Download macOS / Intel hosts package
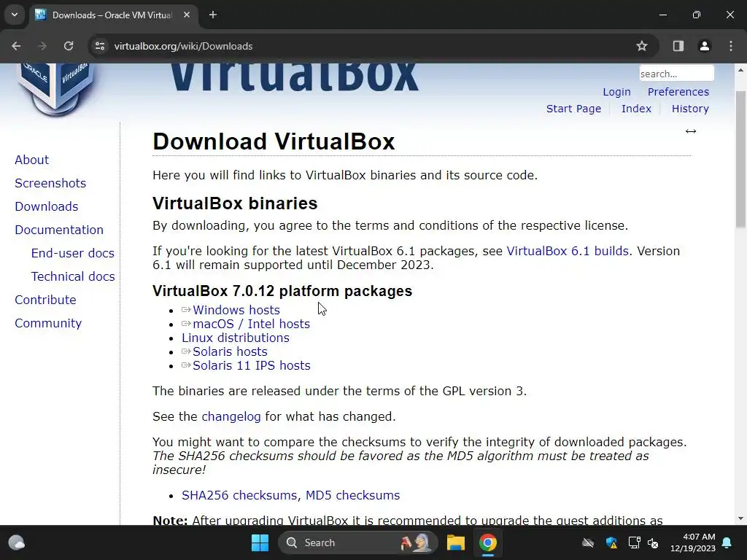This screenshot has width=747, height=560. (251, 324)
